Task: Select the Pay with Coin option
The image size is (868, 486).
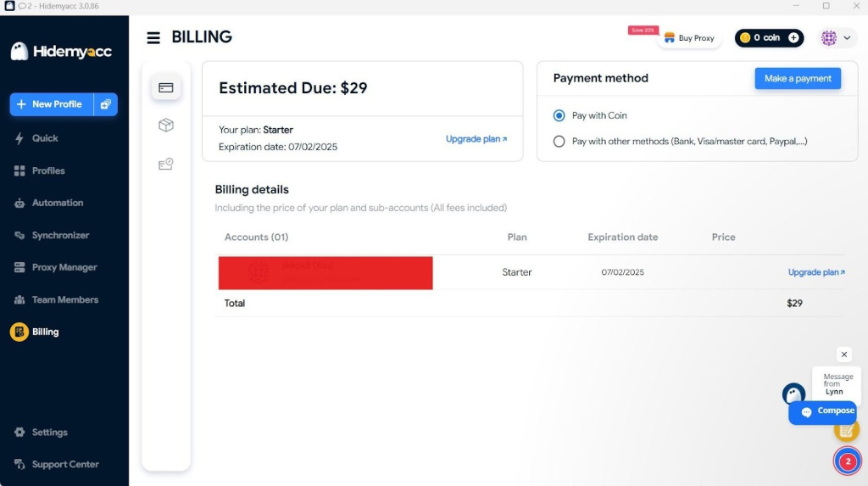Action: [559, 115]
